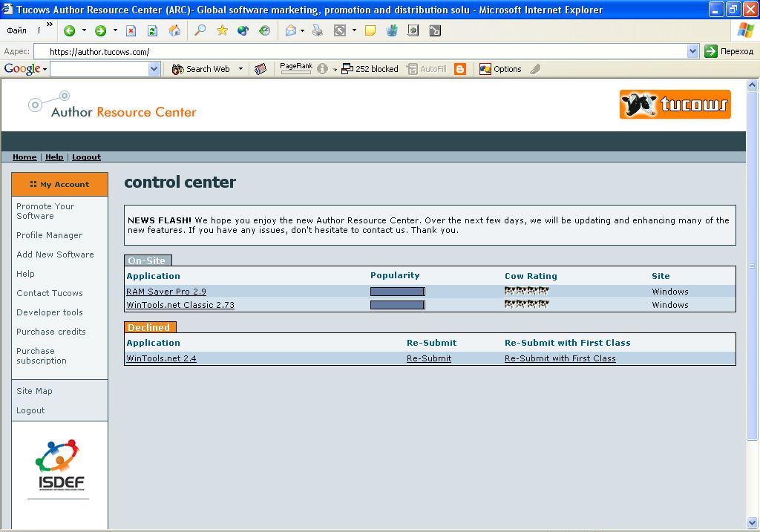Screen dimensions: 760x532
Task: Click the Tucows cow logo
Action: pos(675,104)
